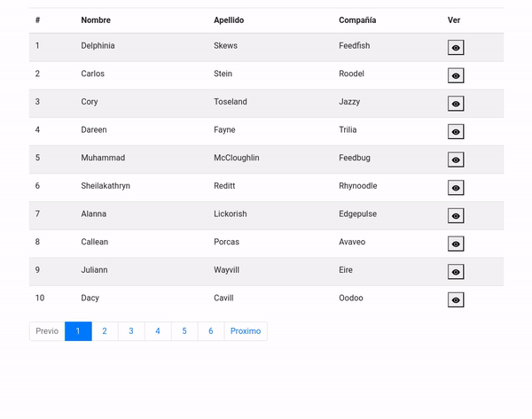Select the name cell Delphinia
Image resolution: width=532 pixels, height=419 pixels.
coord(98,46)
